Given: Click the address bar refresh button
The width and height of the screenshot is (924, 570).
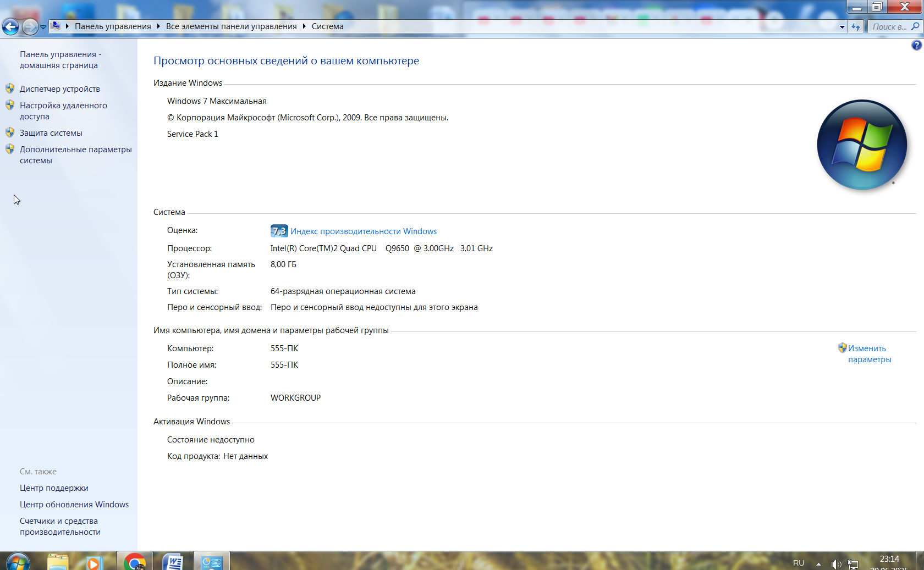Looking at the screenshot, I should [x=856, y=26].
